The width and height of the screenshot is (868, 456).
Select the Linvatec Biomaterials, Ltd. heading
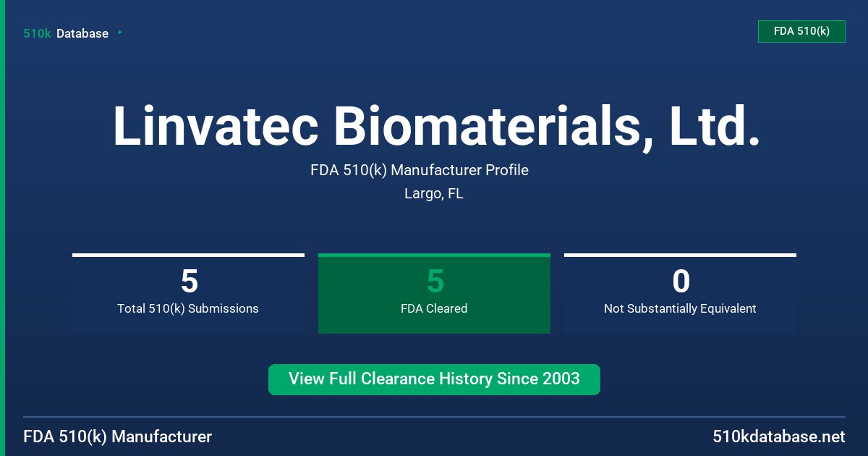(x=436, y=127)
